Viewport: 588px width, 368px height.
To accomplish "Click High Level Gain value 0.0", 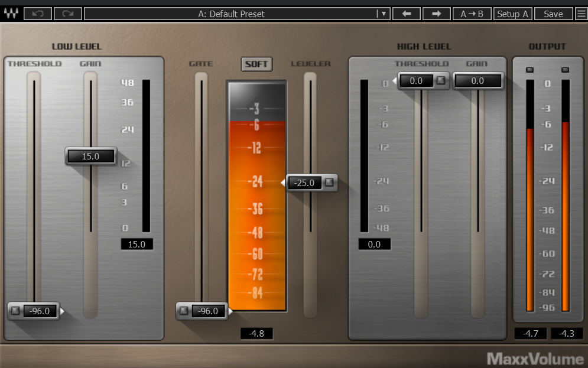I will click(477, 80).
